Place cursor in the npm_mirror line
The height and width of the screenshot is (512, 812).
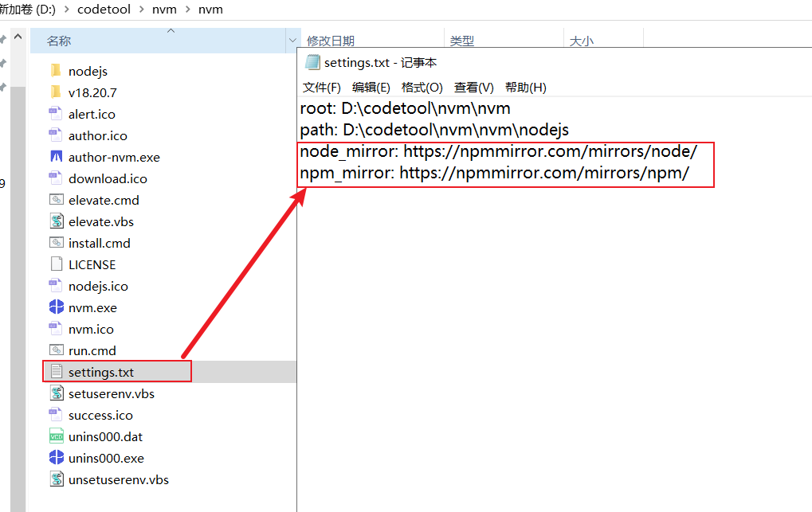pyautogui.click(x=495, y=173)
